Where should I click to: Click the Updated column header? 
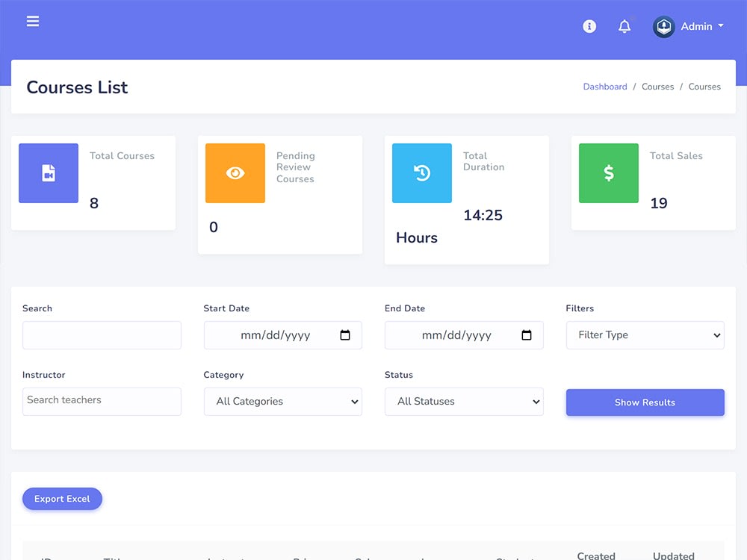pos(674,556)
